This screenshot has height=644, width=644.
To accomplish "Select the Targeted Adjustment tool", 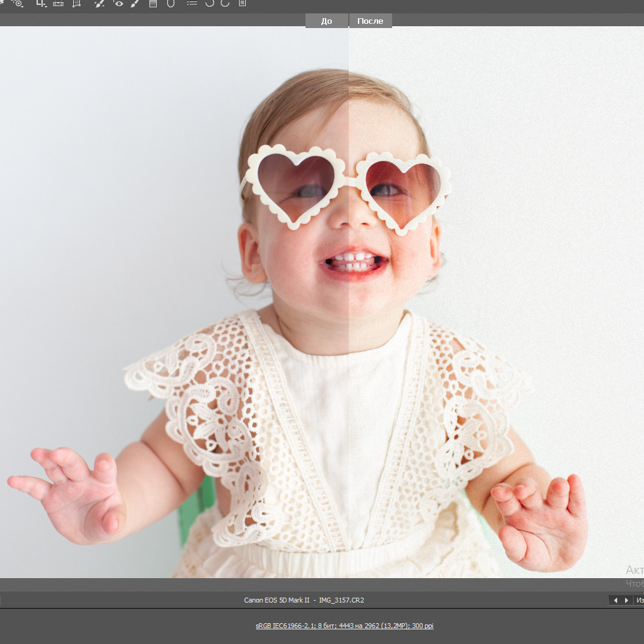I will [x=18, y=4].
